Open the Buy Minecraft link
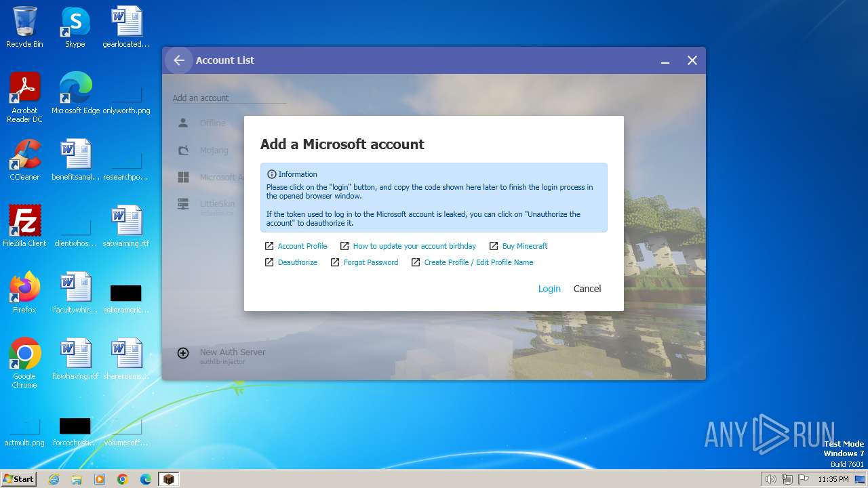 point(525,246)
